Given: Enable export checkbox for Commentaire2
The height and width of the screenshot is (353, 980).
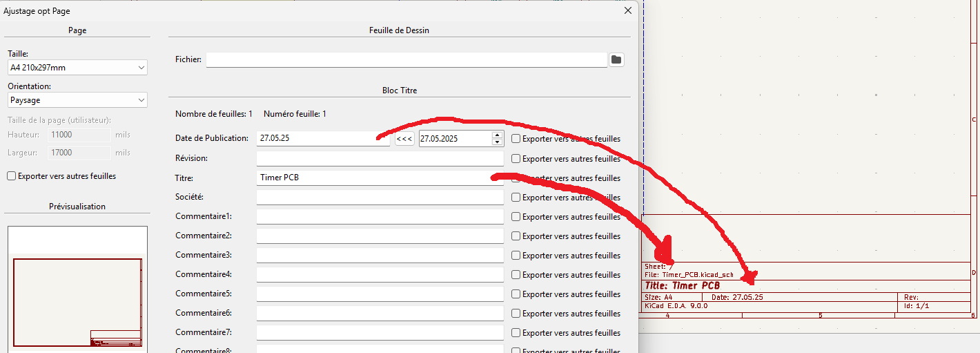Looking at the screenshot, I should coord(516,236).
